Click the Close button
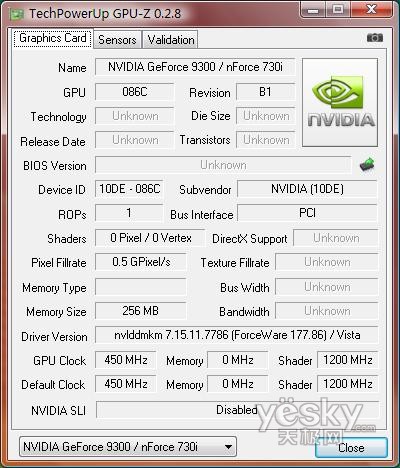Screen dimensions: 400x468 click(x=351, y=448)
